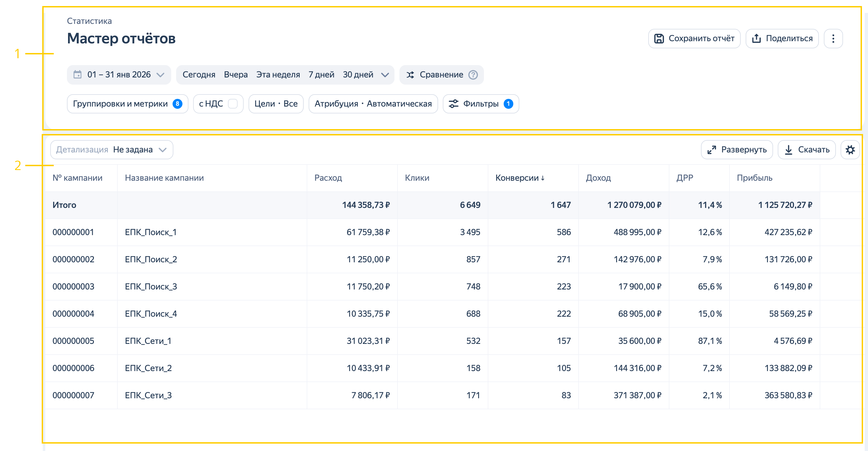The width and height of the screenshot is (868, 451).
Task: Select the 7 дней period preset
Action: [321, 74]
